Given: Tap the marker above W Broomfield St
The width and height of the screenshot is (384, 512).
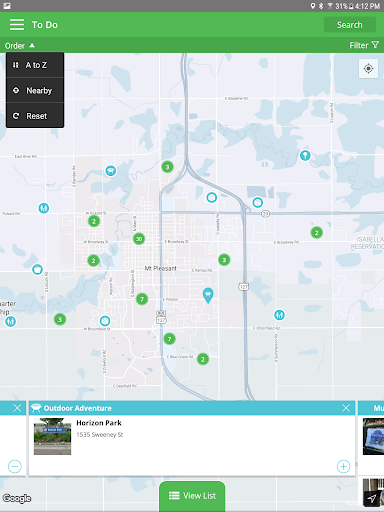Looking at the screenshot, I should [x=105, y=321].
